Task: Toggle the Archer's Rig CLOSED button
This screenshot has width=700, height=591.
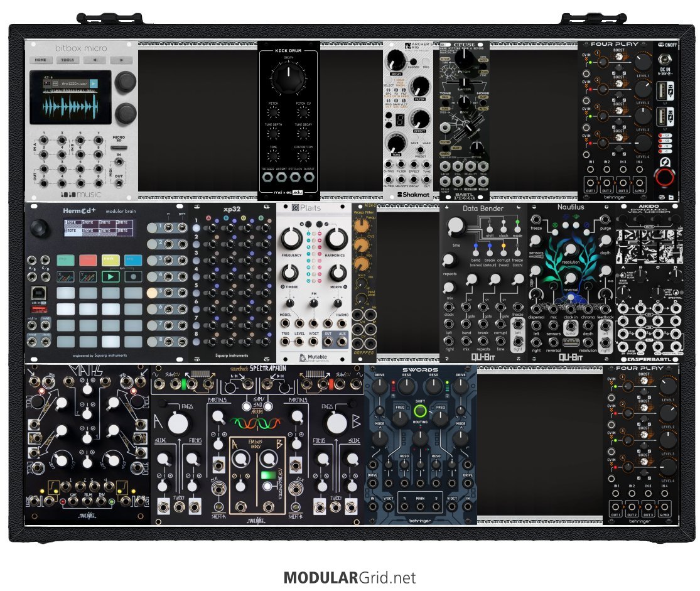Action: (x=413, y=62)
